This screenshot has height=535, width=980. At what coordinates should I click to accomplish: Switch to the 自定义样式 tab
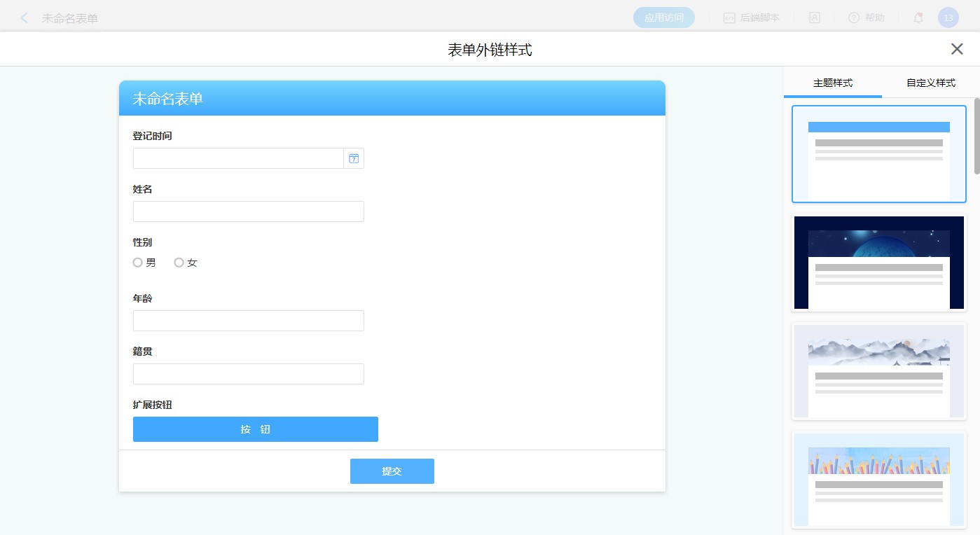click(x=930, y=83)
